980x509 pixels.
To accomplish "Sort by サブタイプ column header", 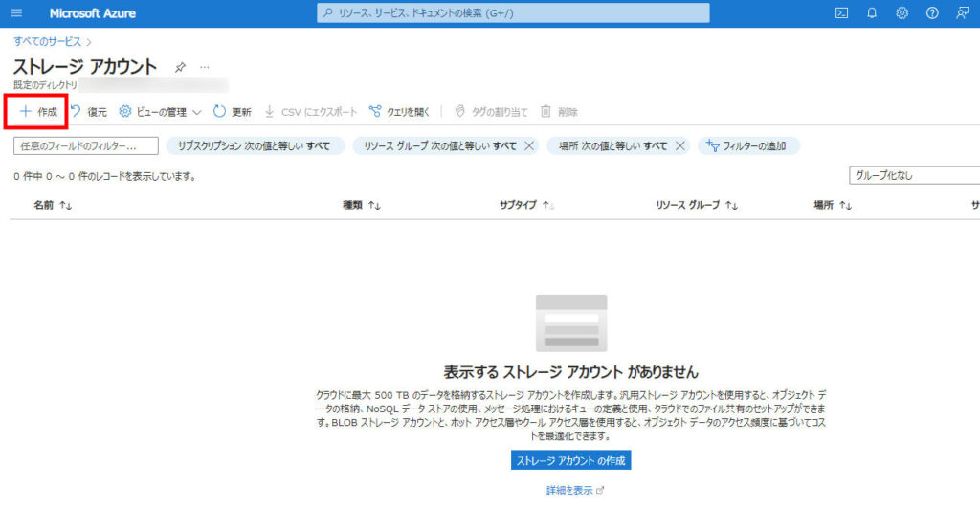I will (x=527, y=205).
